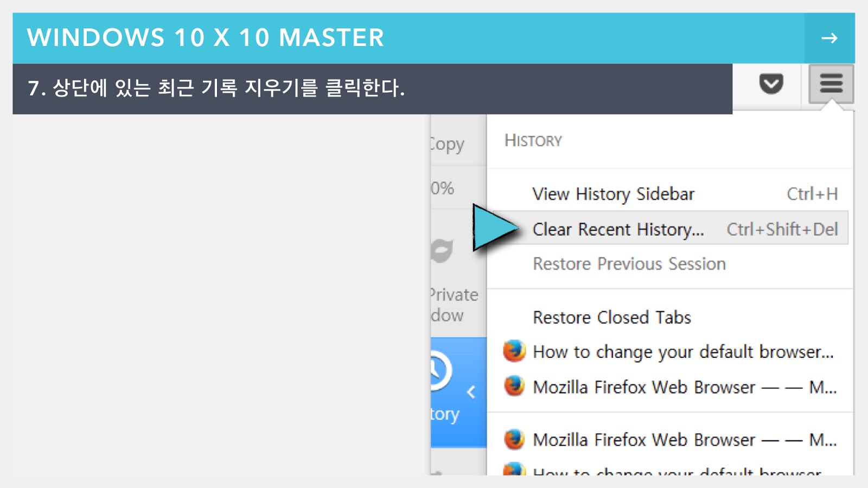Collapse history panel with back chevron

[x=471, y=391]
